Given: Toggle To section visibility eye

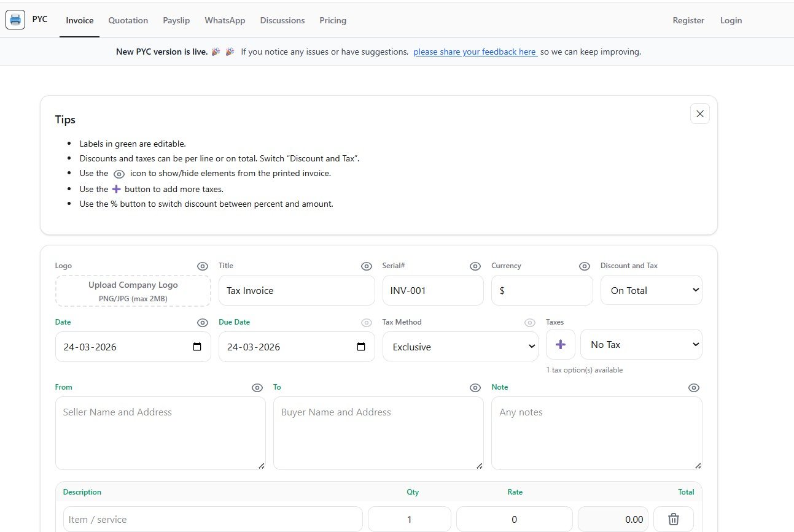Looking at the screenshot, I should (x=475, y=388).
